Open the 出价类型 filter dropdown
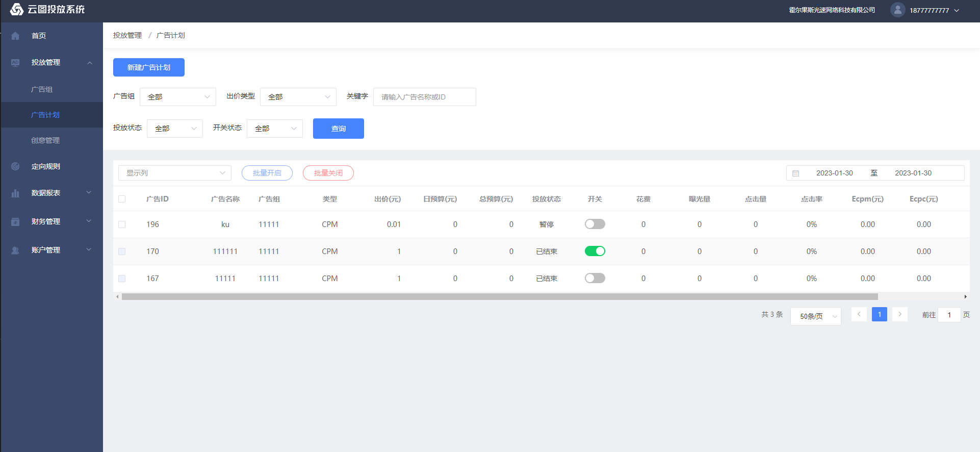The image size is (980, 452). tap(298, 97)
